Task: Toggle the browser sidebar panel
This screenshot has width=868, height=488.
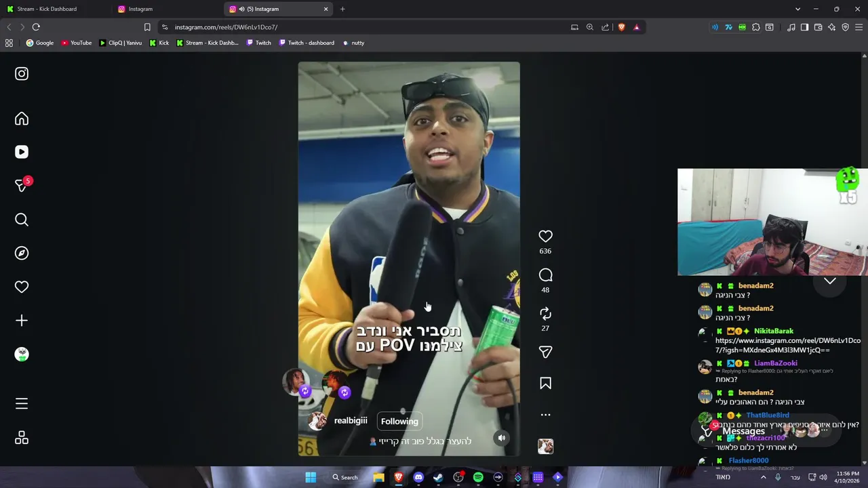Action: click(x=804, y=27)
